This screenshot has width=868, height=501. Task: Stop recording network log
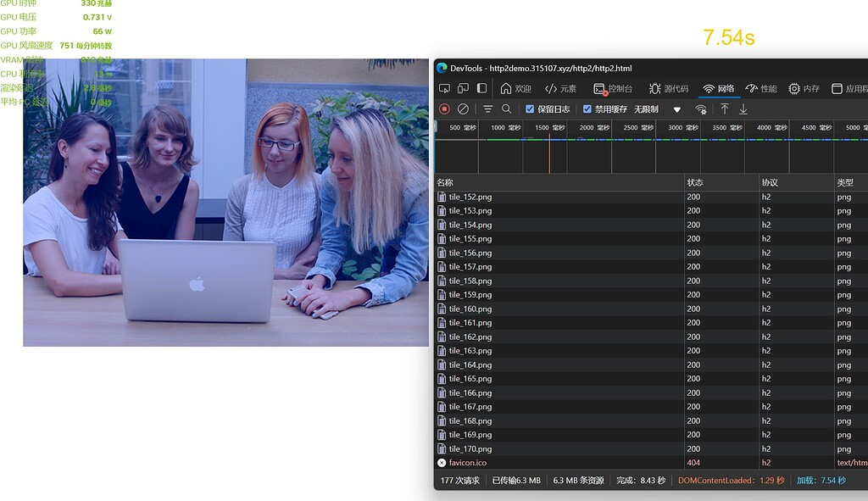point(444,109)
